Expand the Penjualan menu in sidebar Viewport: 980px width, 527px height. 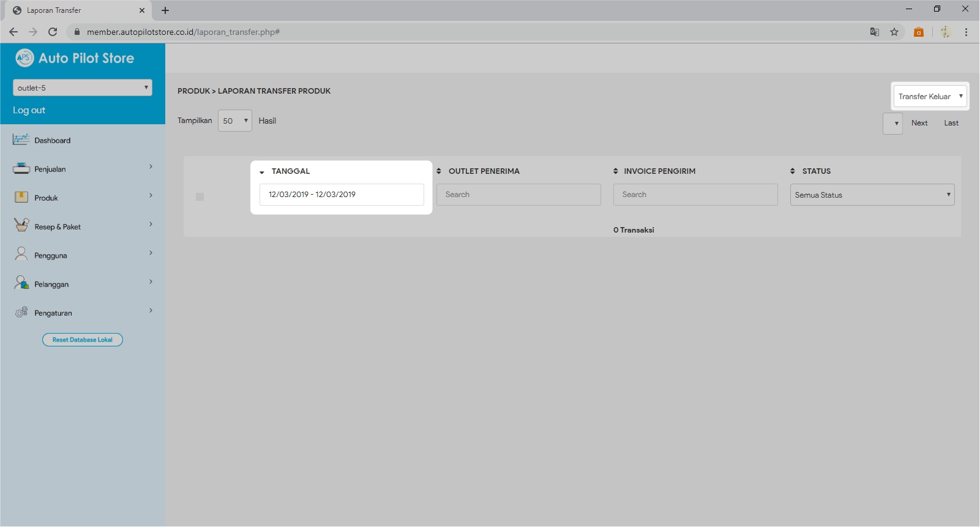(x=151, y=167)
